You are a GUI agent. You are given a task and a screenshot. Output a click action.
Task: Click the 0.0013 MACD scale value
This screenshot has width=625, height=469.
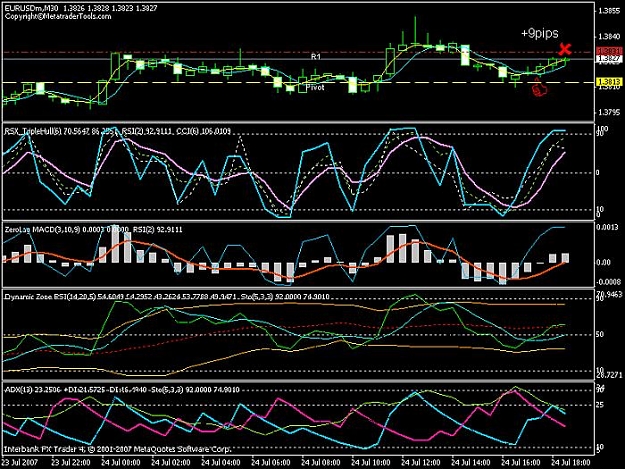pos(607,228)
